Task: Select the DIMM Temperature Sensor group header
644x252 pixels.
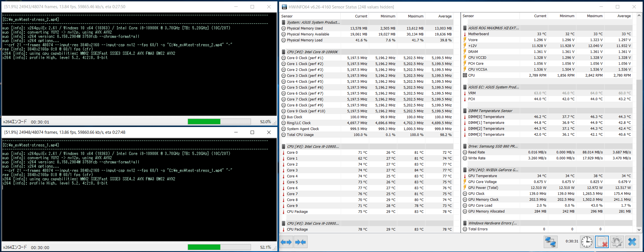Action: tap(547, 111)
